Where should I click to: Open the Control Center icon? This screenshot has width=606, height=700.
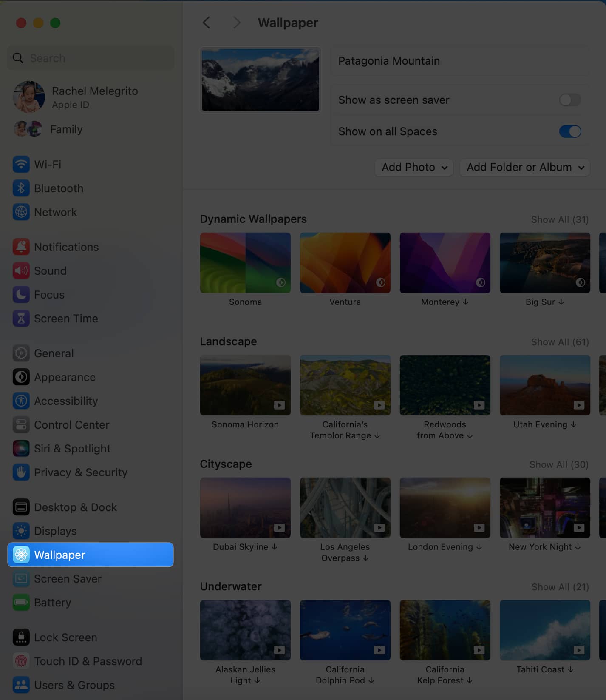pyautogui.click(x=21, y=424)
